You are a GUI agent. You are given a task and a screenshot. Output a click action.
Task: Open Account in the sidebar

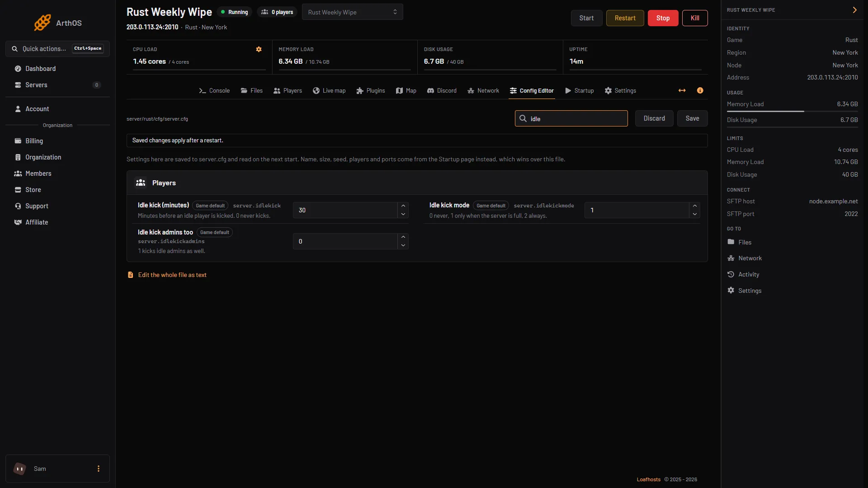coord(57,109)
